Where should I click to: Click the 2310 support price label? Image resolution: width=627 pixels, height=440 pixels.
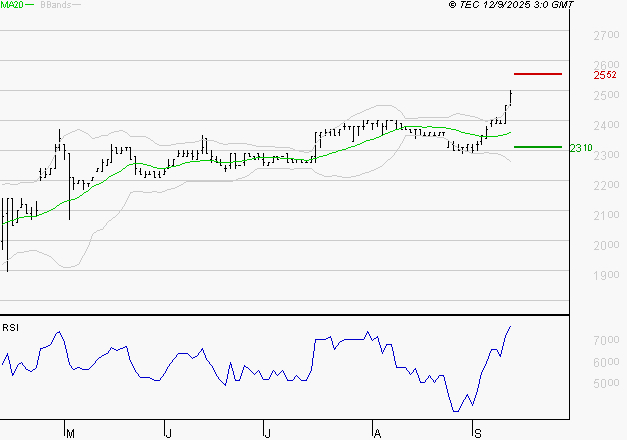tap(581, 148)
